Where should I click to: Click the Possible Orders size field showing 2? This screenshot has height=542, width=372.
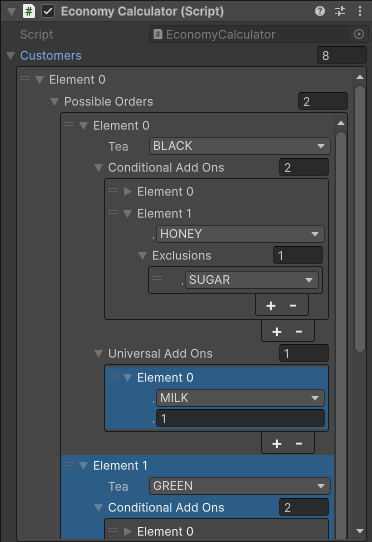323,102
